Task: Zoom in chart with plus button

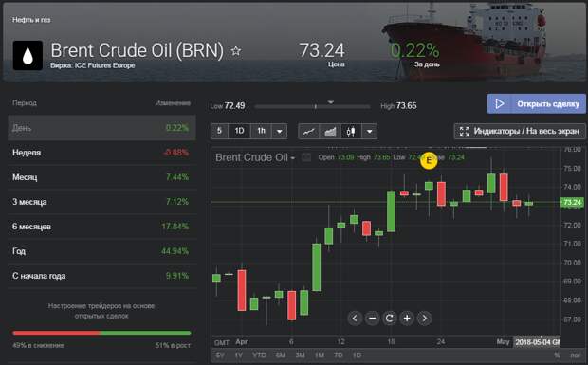Action: (407, 319)
